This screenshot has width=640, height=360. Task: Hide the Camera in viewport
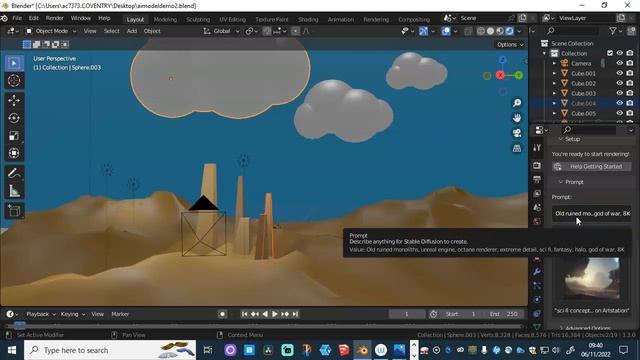click(620, 63)
